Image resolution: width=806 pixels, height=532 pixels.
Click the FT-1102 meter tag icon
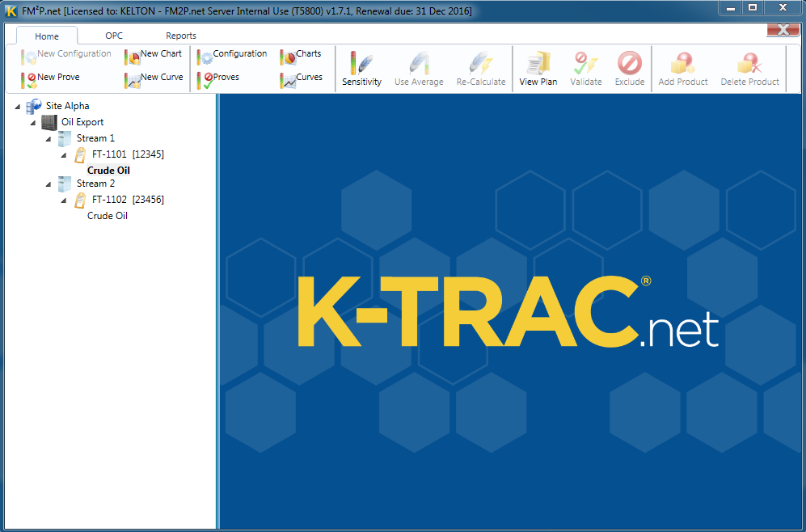(80, 200)
